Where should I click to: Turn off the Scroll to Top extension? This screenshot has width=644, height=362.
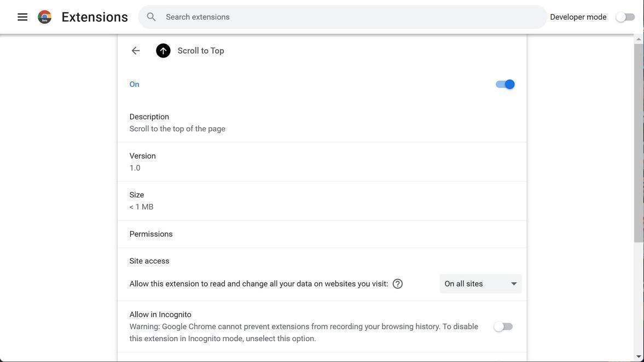pos(505,84)
